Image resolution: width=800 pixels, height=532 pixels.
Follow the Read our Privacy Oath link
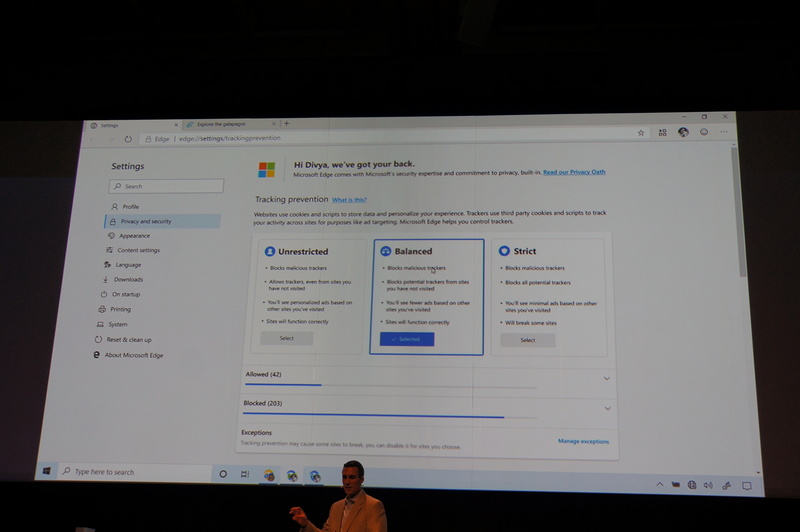coord(574,172)
